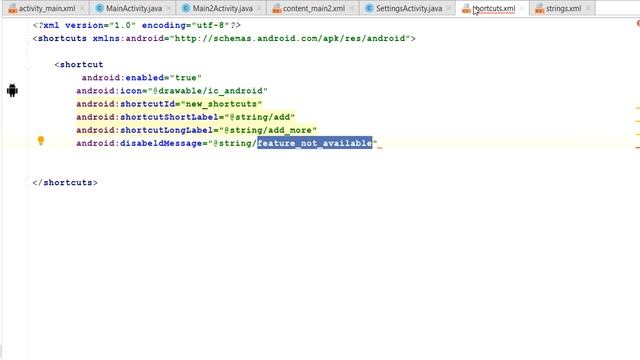Click the MainActivity.java class icon
The image size is (640, 360).
tap(99, 8)
